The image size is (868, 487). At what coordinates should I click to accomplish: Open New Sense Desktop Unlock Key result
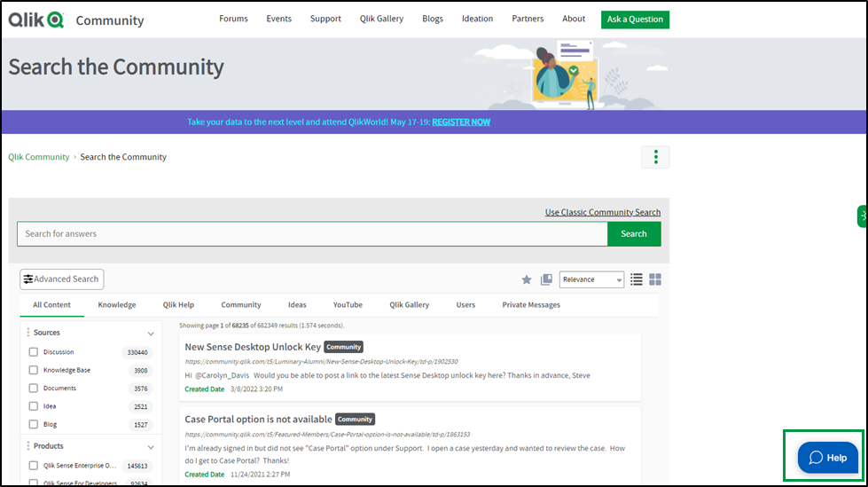(x=253, y=347)
